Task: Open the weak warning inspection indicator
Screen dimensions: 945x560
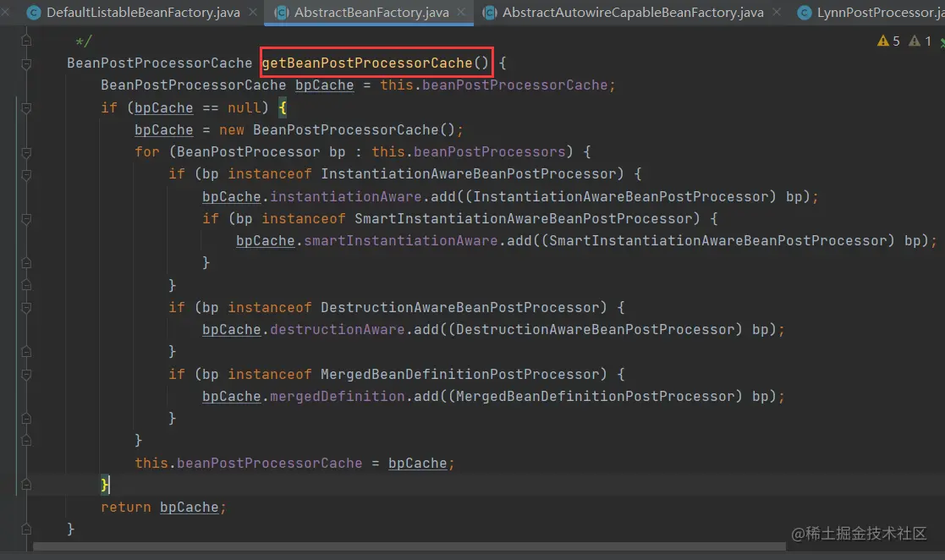Action: (920, 41)
